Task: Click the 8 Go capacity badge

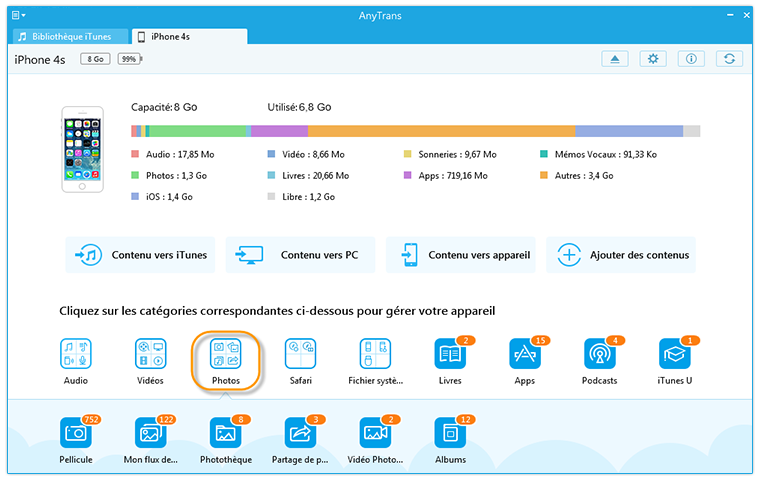Action: pyautogui.click(x=95, y=59)
